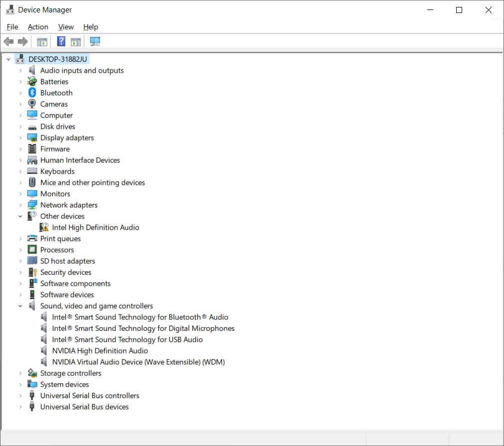
Task: Click the Properties toolbar icon
Action: [x=76, y=41]
